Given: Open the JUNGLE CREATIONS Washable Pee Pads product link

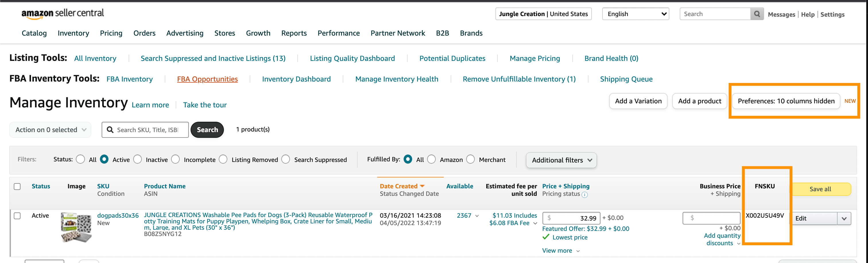Looking at the screenshot, I should point(258,221).
